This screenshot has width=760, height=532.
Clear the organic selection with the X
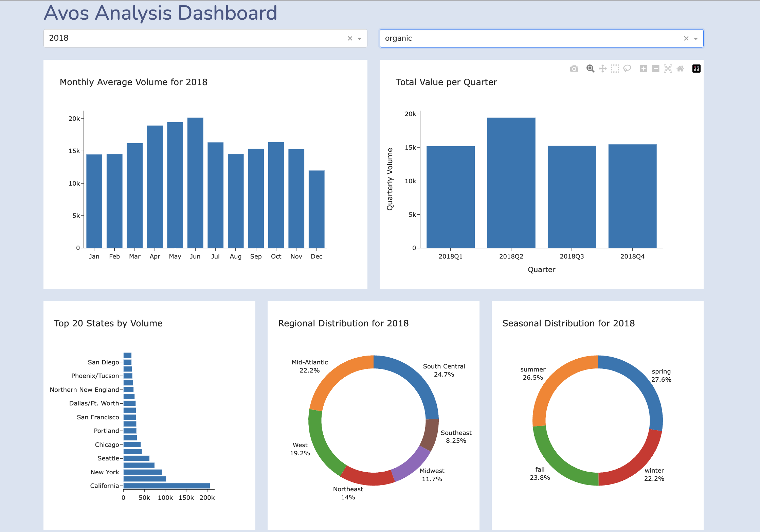click(x=686, y=38)
